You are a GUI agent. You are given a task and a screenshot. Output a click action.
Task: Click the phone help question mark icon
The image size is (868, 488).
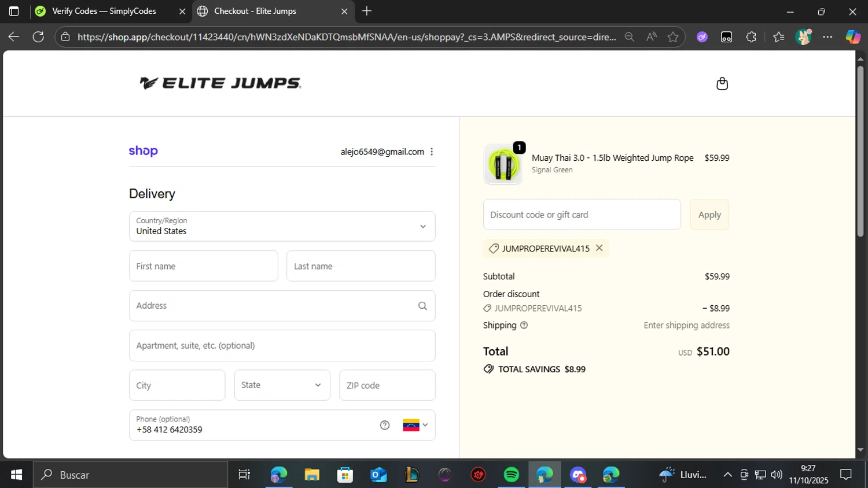click(x=385, y=425)
